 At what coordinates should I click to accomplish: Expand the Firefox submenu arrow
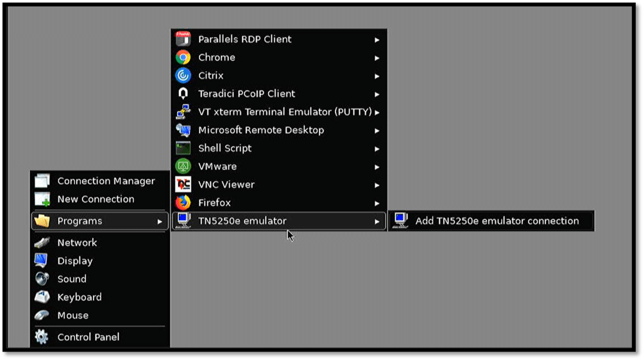click(x=377, y=203)
